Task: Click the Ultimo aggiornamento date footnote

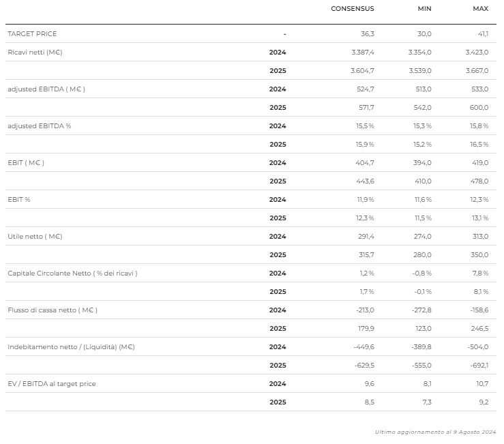Action: 435,432
